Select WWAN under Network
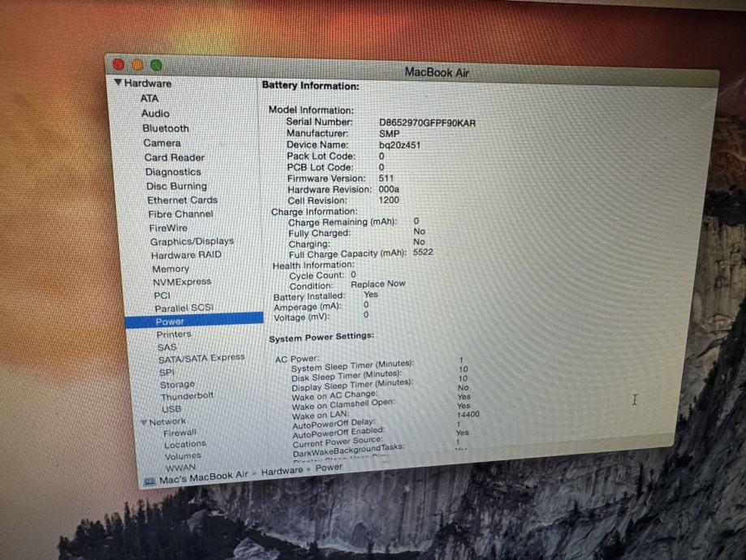This screenshot has width=746, height=560. (181, 467)
